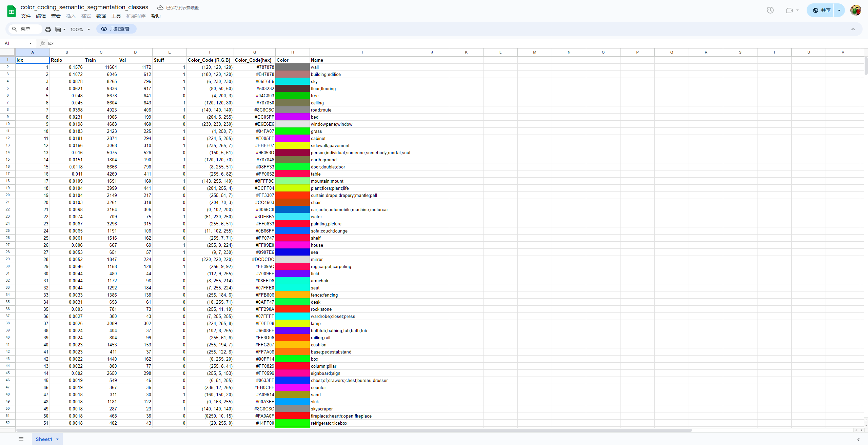Click the filter views icon

coord(58,29)
